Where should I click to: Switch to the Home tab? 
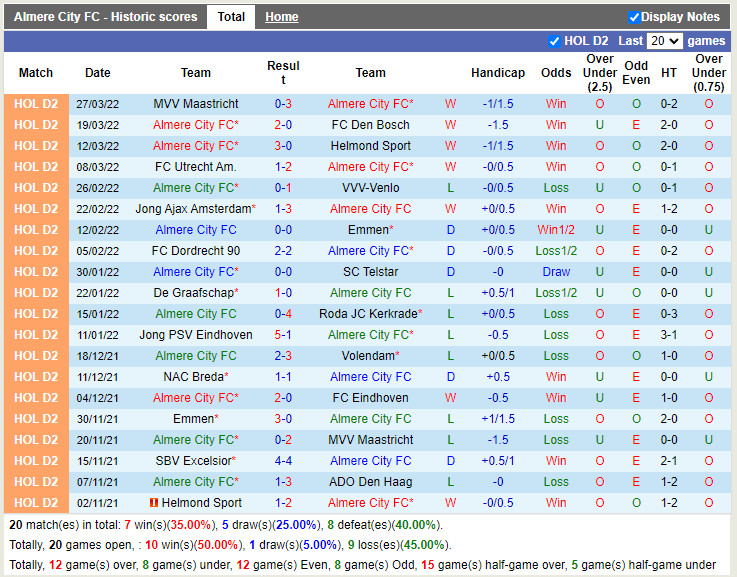click(x=282, y=17)
